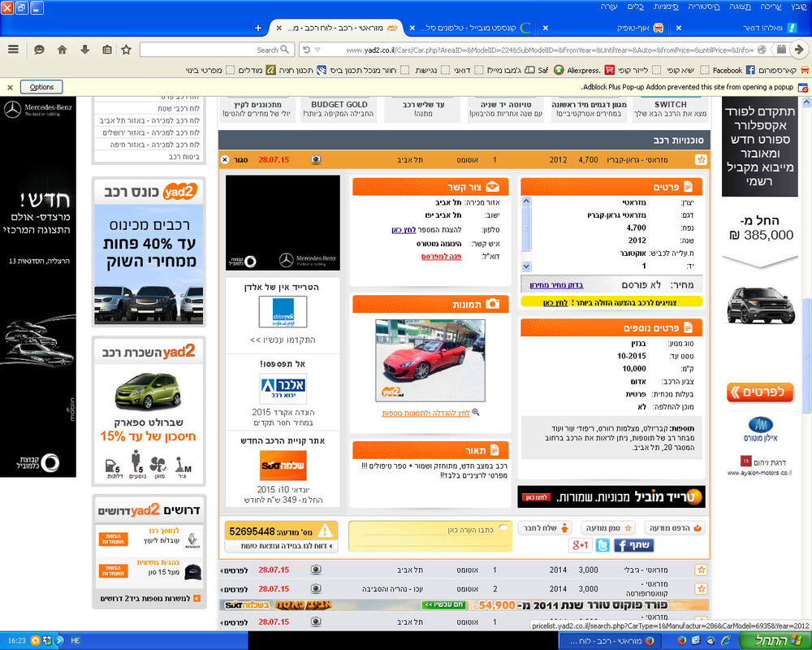Click the Google +1 share button
812x650 pixels.
click(x=580, y=545)
